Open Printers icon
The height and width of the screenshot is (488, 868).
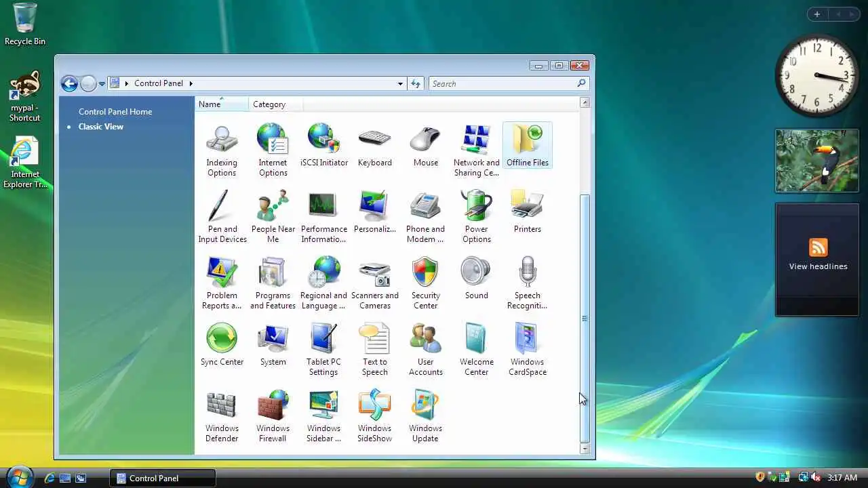click(x=527, y=212)
